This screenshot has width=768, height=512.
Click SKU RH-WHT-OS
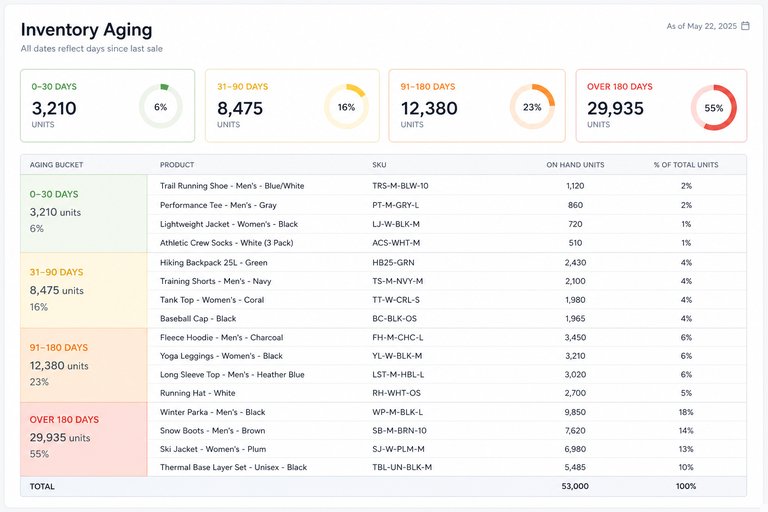[396, 393]
